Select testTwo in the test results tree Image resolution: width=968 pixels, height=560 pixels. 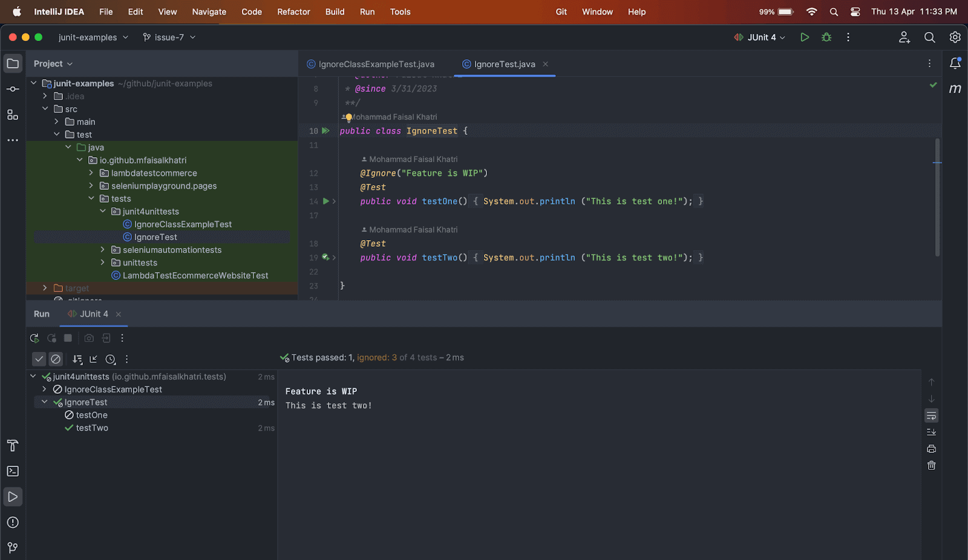92,428
